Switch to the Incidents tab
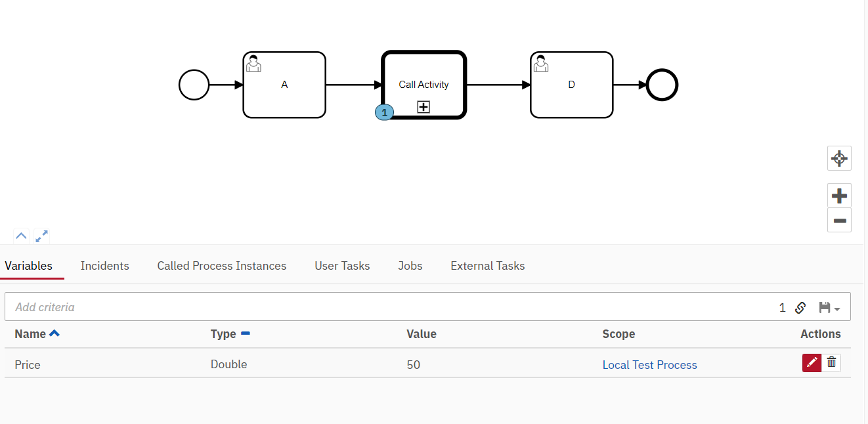 click(x=104, y=266)
